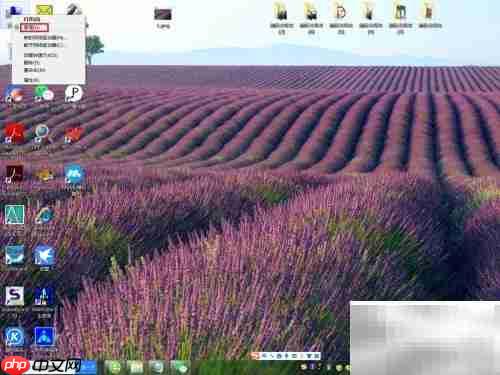500x375 pixels.
Task: Launch the teal letter A app shortcut
Action: pos(15,214)
